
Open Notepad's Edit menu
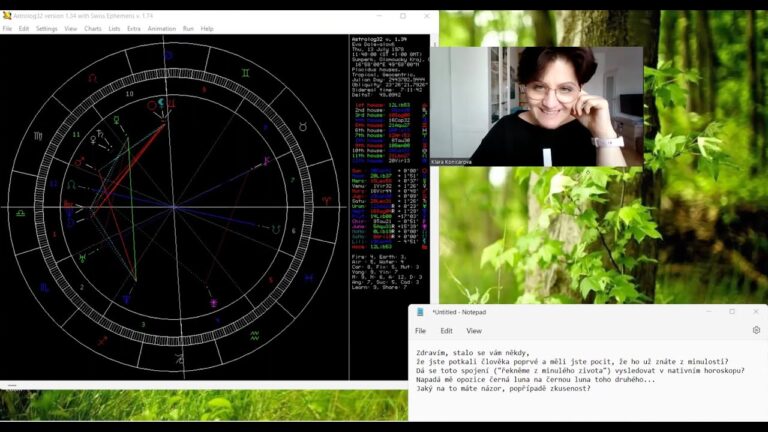pyautogui.click(x=446, y=330)
